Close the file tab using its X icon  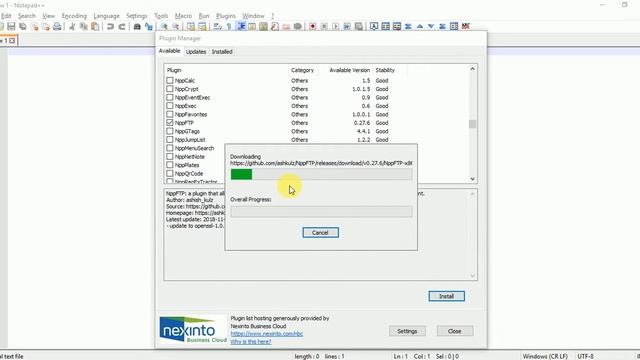12,40
